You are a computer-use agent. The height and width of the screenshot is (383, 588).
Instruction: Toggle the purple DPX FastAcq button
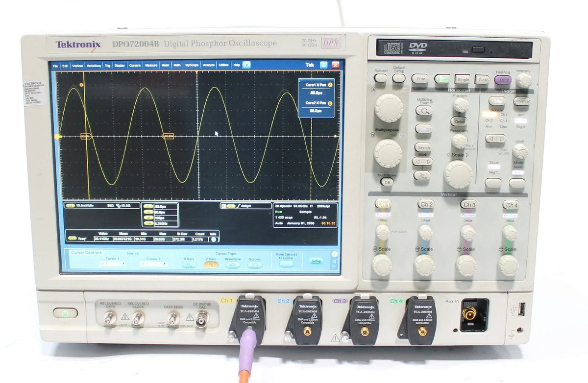pos(503,79)
